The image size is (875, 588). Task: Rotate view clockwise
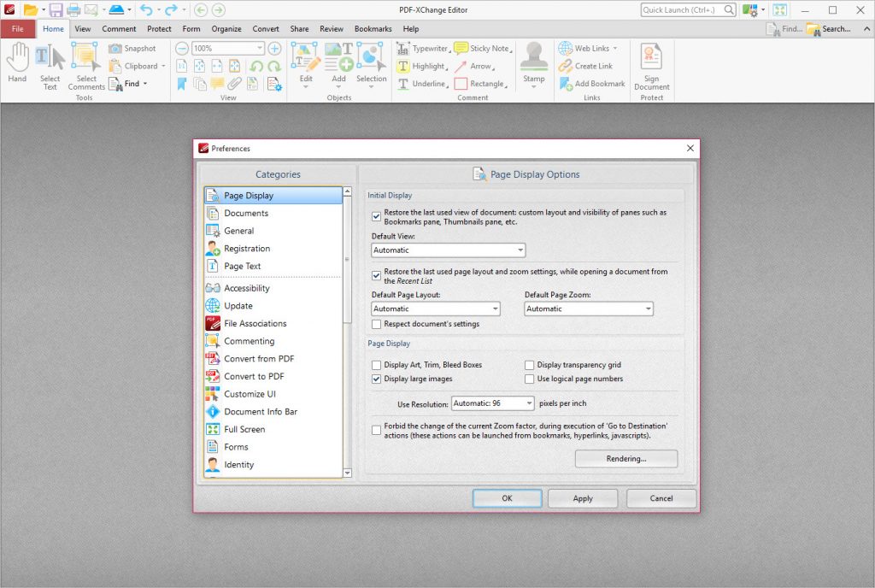coord(274,67)
